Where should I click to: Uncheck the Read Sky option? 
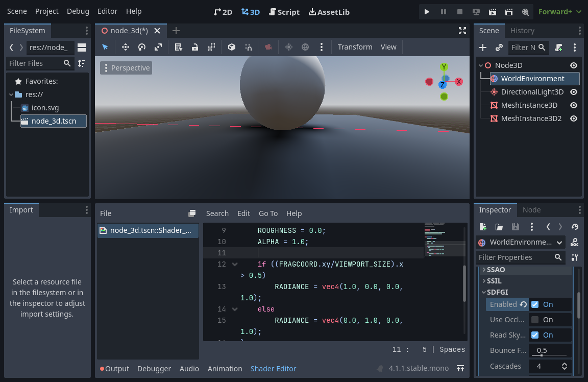click(534, 335)
